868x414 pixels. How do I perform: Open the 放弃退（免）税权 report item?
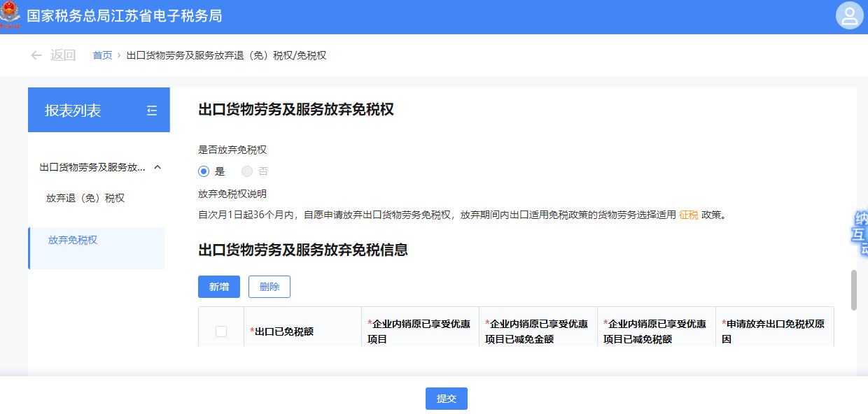(x=85, y=198)
